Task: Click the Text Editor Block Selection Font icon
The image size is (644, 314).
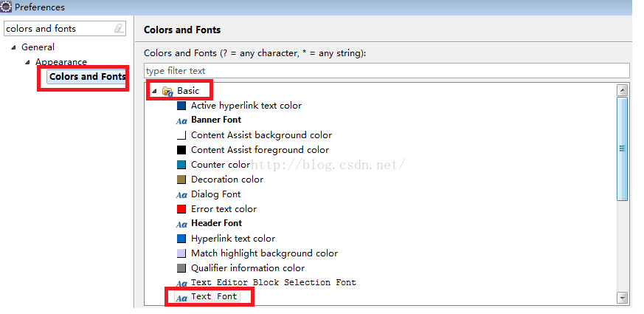Action: pos(181,283)
